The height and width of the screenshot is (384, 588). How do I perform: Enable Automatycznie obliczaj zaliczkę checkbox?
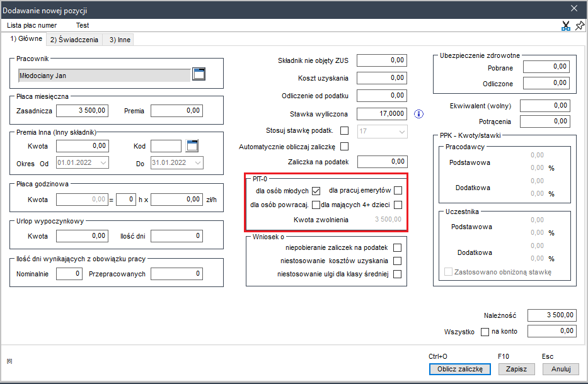pyautogui.click(x=344, y=146)
